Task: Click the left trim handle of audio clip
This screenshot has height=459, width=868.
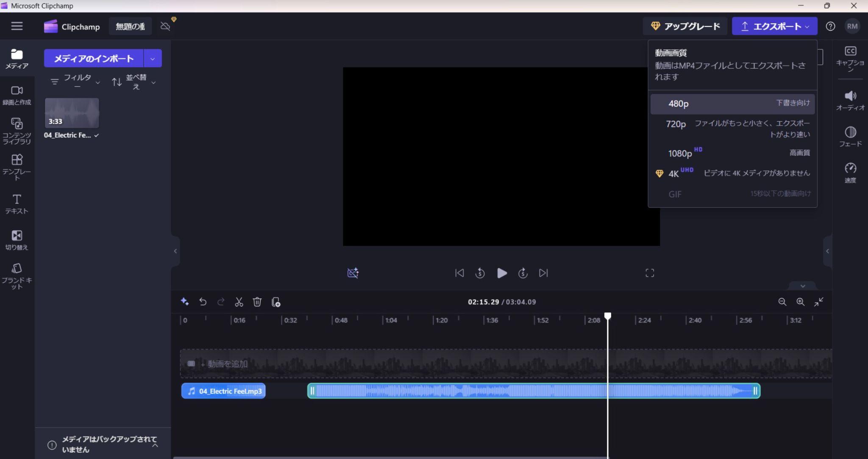Action: pyautogui.click(x=312, y=391)
